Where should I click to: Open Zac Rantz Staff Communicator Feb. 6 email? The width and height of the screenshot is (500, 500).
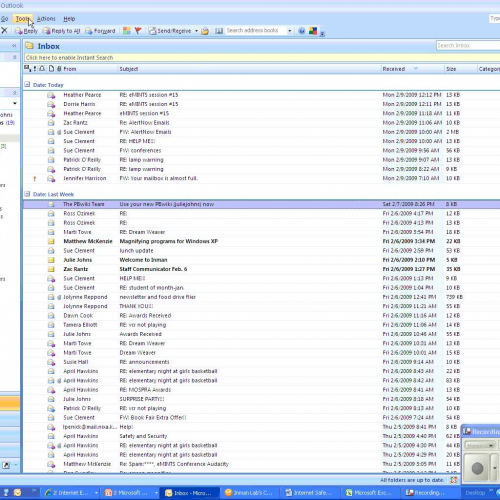(262, 269)
